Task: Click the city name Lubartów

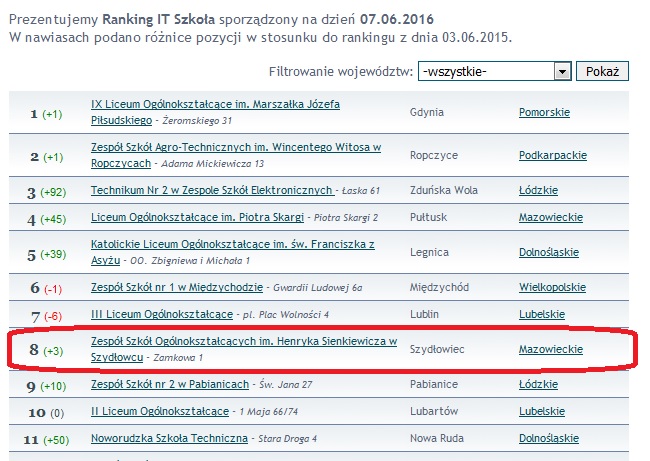Action: point(434,411)
